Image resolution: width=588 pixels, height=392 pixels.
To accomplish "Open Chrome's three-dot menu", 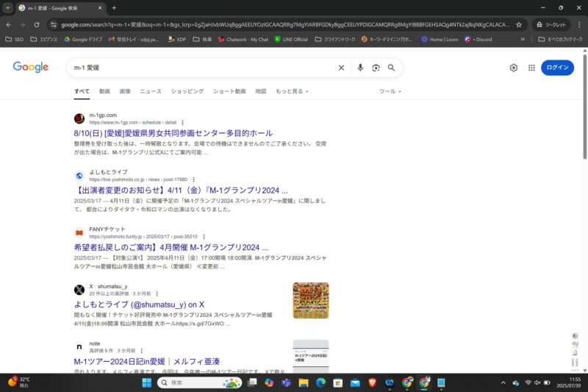I will (579, 25).
